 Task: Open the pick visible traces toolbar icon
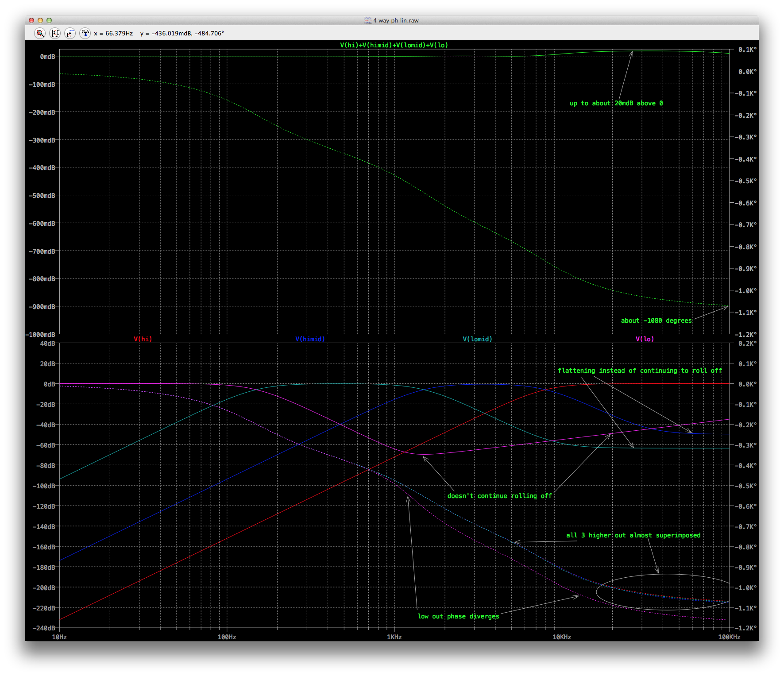click(70, 33)
